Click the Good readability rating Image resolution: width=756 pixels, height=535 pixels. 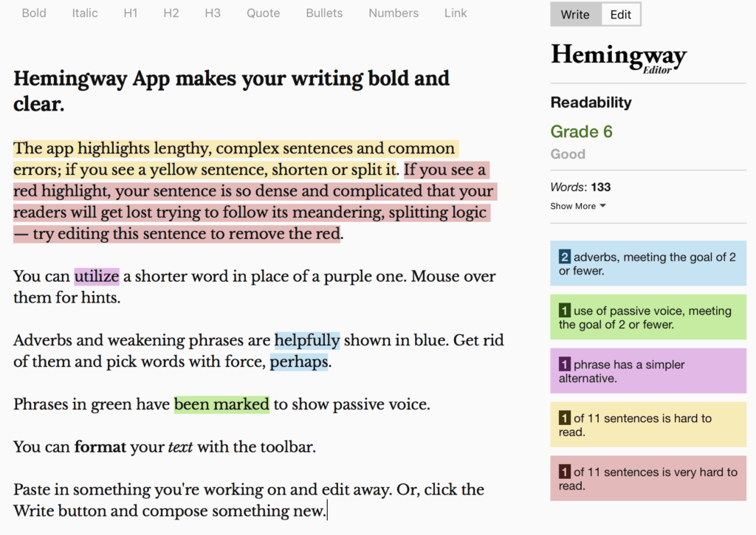pos(568,154)
